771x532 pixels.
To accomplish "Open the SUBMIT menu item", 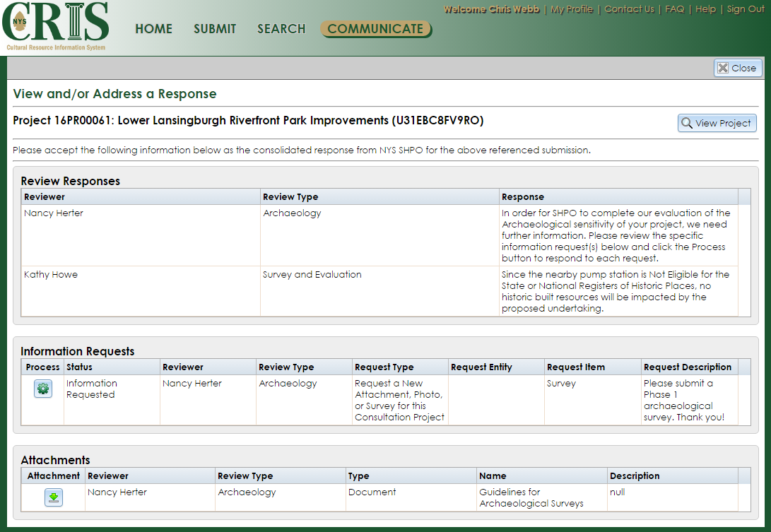I will click(214, 29).
